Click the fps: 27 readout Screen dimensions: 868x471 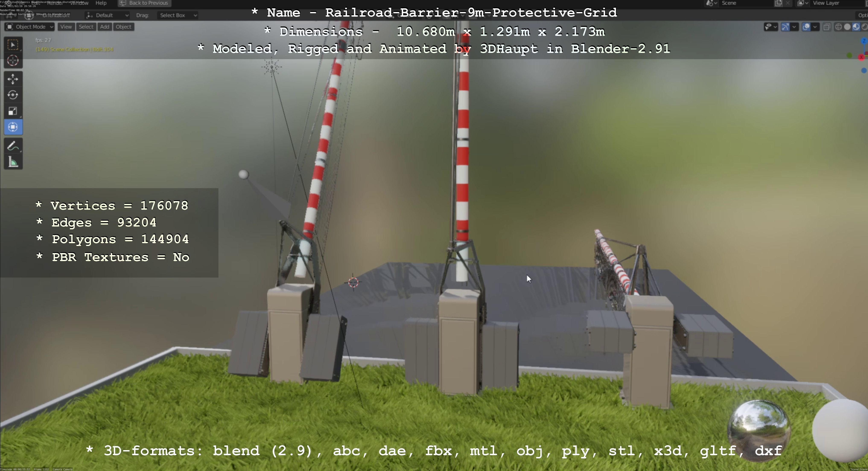click(x=43, y=40)
